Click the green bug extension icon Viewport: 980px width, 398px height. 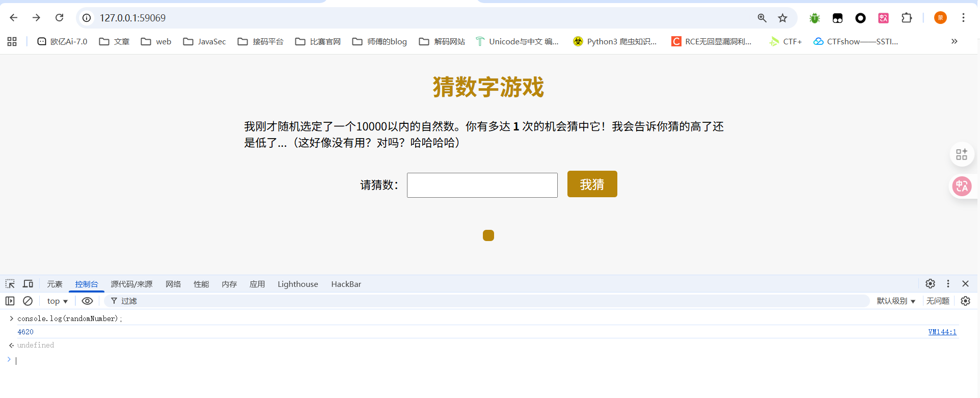point(814,18)
